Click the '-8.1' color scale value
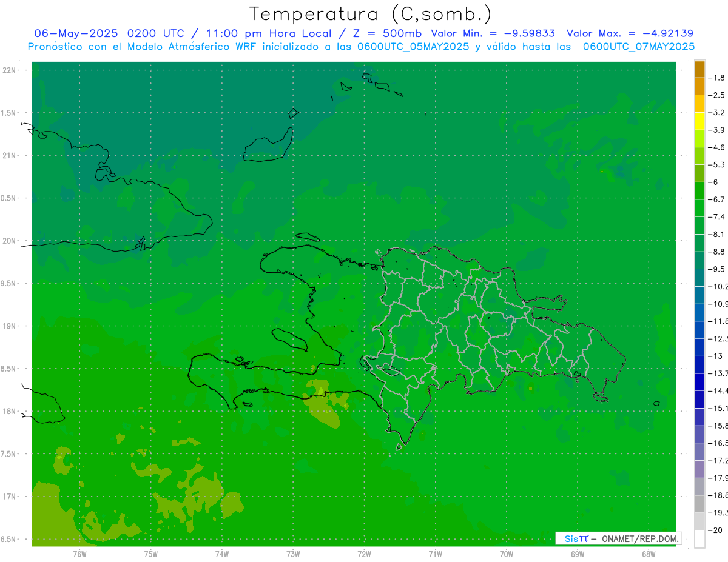The height and width of the screenshot is (562, 728). coord(716,234)
